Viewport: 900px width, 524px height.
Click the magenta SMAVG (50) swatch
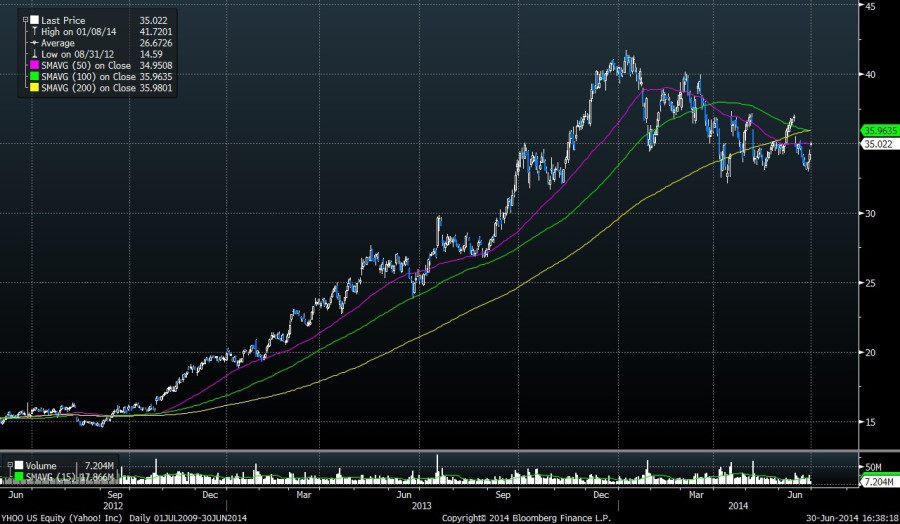pos(32,65)
